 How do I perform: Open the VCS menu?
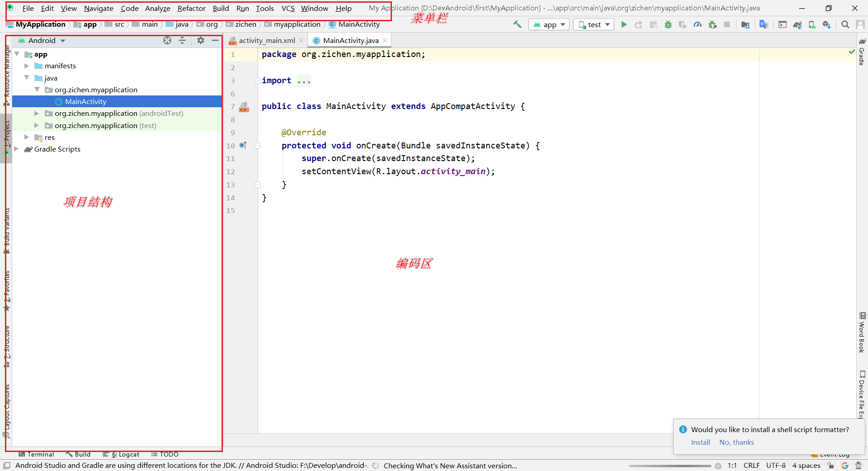(x=288, y=8)
